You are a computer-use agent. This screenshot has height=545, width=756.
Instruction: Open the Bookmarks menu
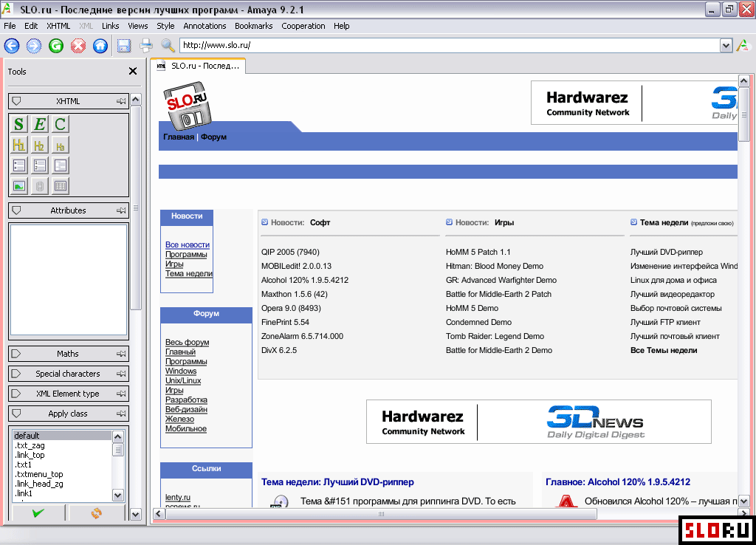(x=254, y=26)
